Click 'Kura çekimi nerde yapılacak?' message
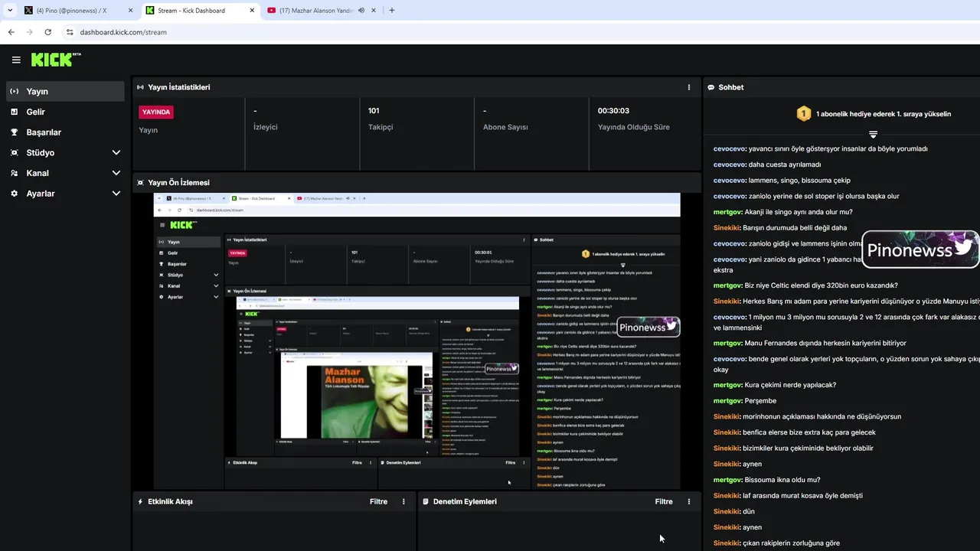This screenshot has width=980, height=551. click(790, 385)
